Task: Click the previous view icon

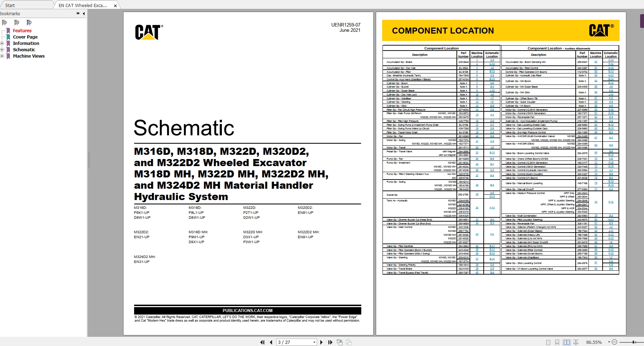Action: click(340, 342)
